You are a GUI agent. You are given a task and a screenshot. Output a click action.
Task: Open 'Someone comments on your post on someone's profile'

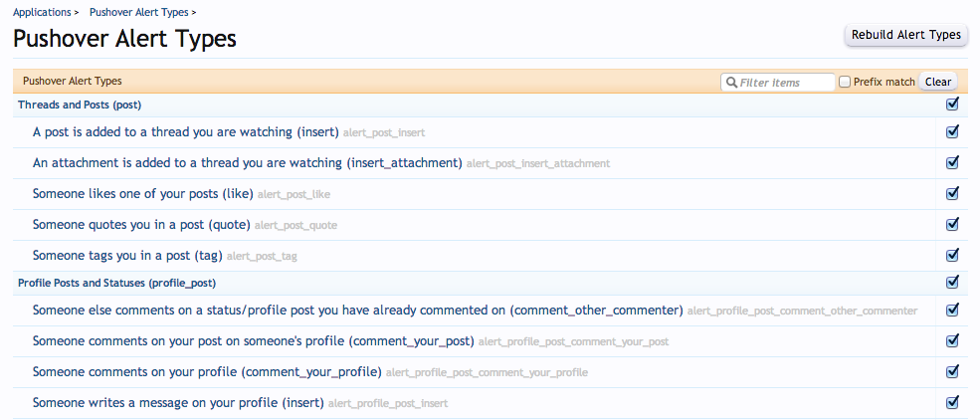coord(253,341)
